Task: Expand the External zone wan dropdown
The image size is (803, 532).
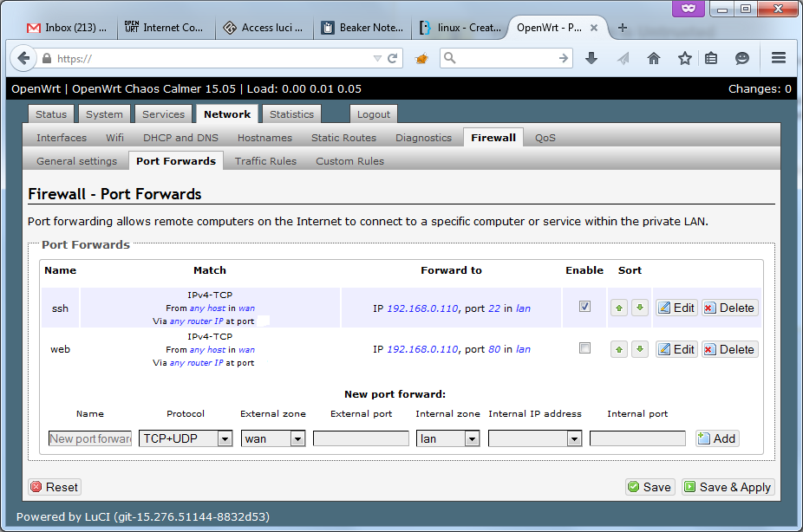Action: pyautogui.click(x=273, y=438)
